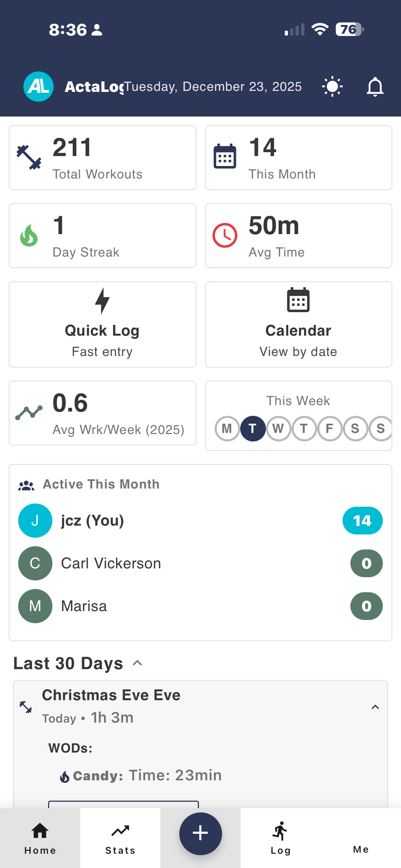Open the Calendar view by date card
401x868 pixels.
tap(298, 324)
